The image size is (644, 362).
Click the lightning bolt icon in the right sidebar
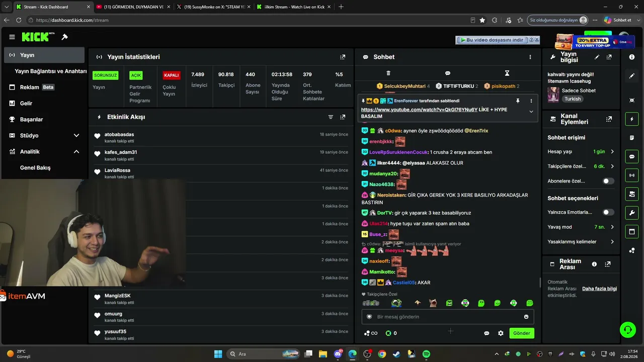coord(632,119)
